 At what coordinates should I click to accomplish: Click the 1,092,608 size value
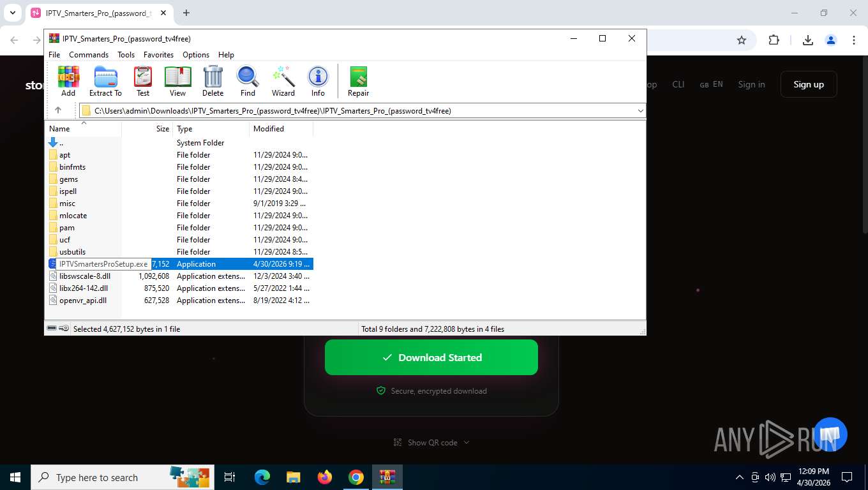[154, 276]
